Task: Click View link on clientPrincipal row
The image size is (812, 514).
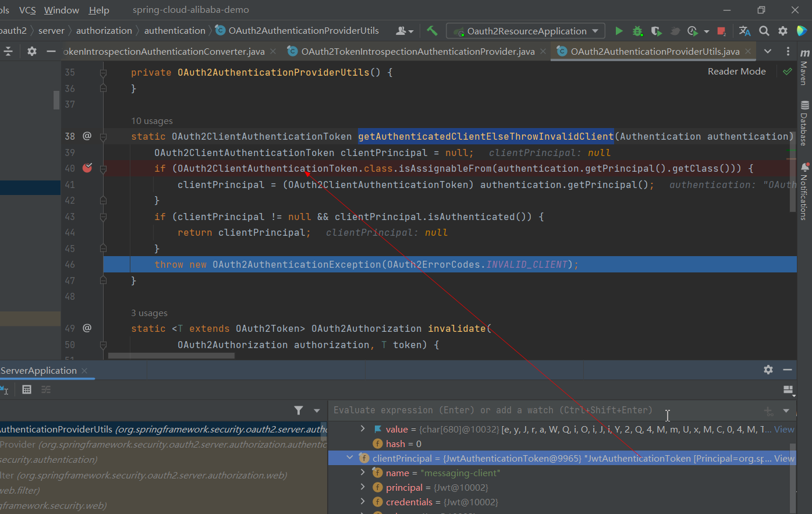Action: [x=783, y=458]
